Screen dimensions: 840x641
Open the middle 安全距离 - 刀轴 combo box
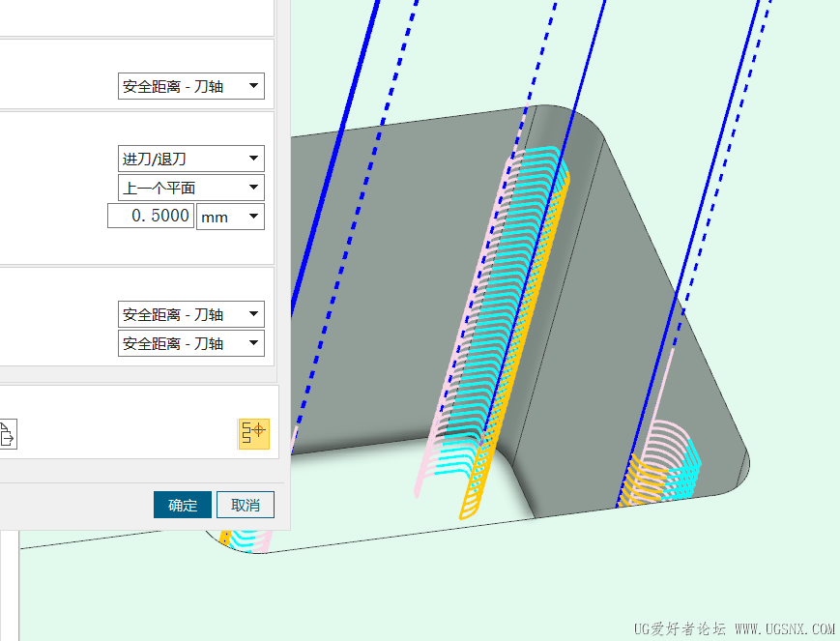tap(190, 314)
